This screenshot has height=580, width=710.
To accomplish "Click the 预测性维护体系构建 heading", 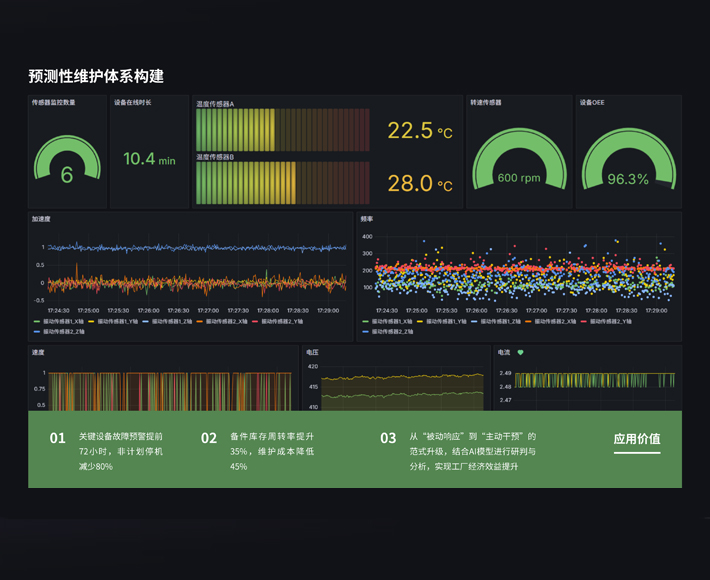I will [x=96, y=76].
